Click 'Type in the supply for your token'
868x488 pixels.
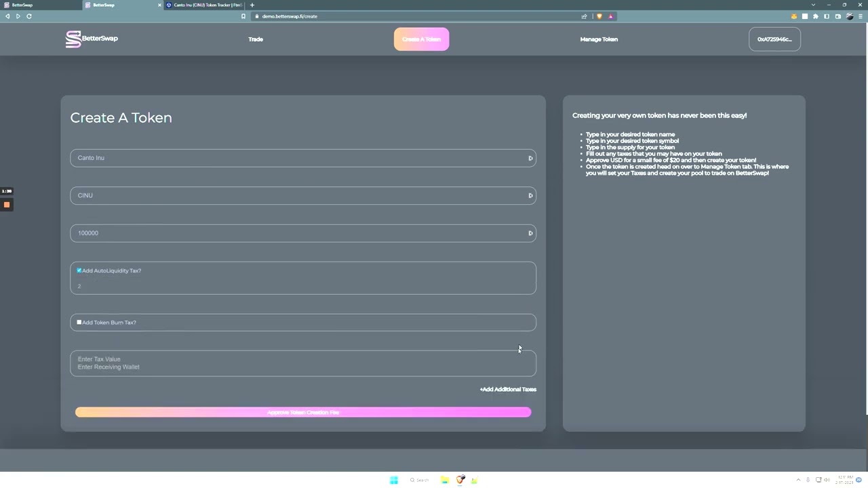pyautogui.click(x=630, y=147)
